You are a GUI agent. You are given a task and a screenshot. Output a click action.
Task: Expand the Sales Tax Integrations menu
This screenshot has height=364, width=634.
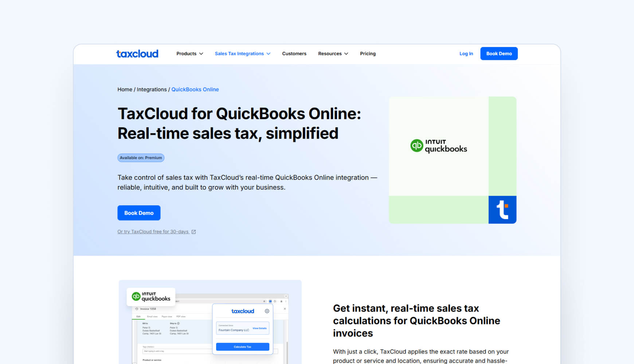tap(242, 54)
